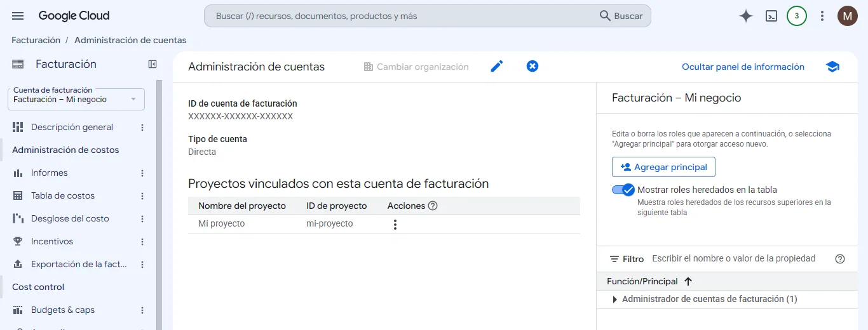The width and height of the screenshot is (868, 330).
Task: Click mi-proyecto project ID cell
Action: point(329,223)
